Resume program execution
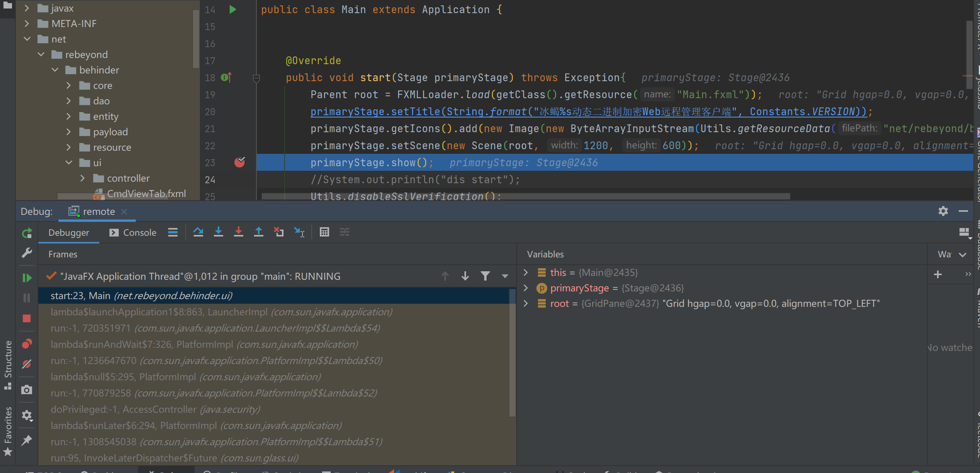Screen dimensions: 980x473 27,278
